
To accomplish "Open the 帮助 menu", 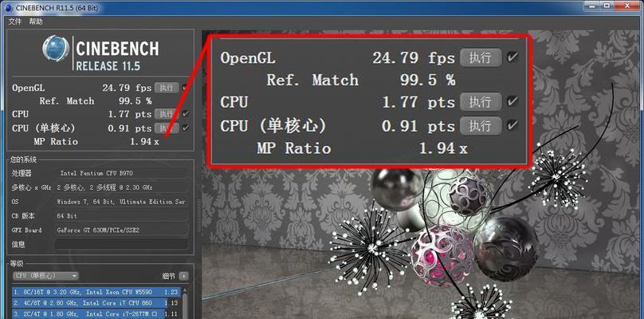I will point(35,22).
